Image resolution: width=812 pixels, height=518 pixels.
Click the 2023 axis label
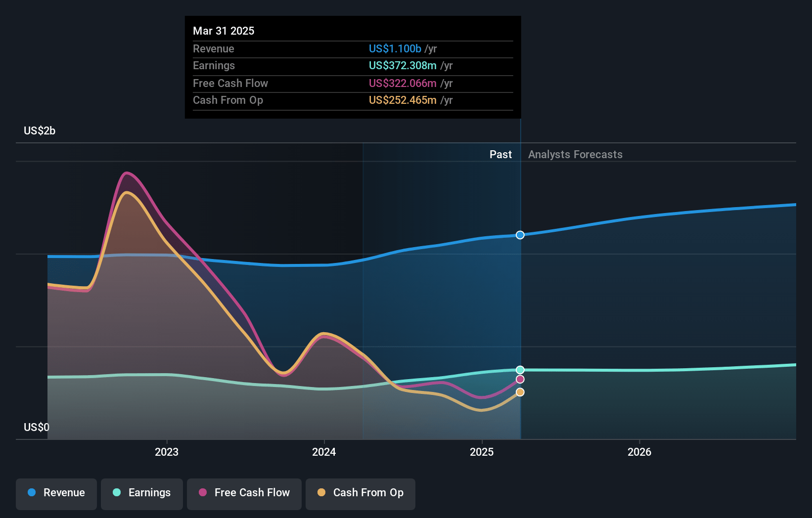point(167,452)
